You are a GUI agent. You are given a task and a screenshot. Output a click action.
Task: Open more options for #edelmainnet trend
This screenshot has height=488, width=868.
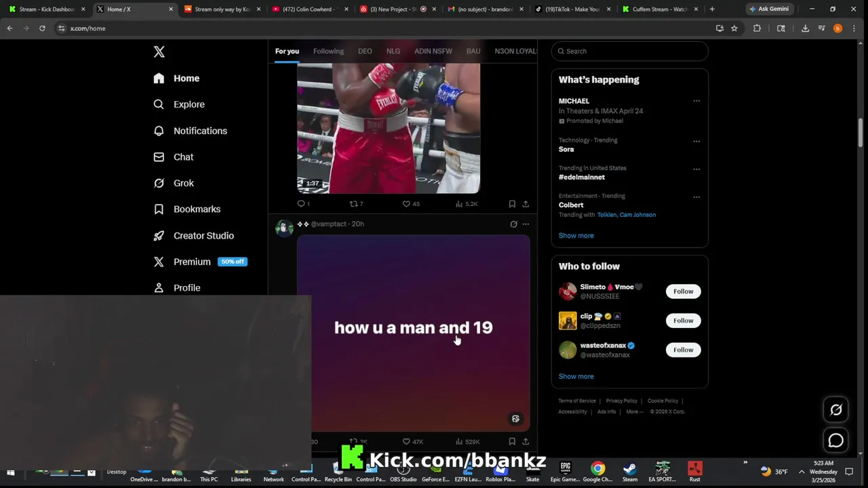coord(696,169)
